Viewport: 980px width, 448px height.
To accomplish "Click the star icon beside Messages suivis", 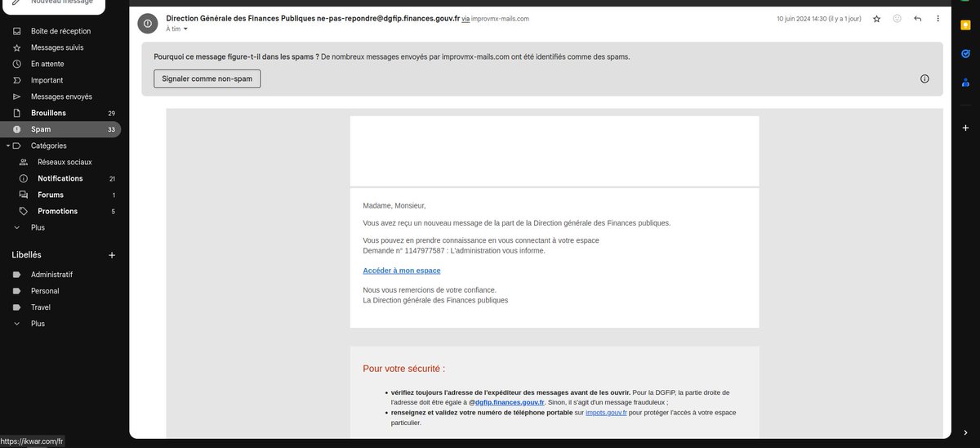I will (x=17, y=47).
